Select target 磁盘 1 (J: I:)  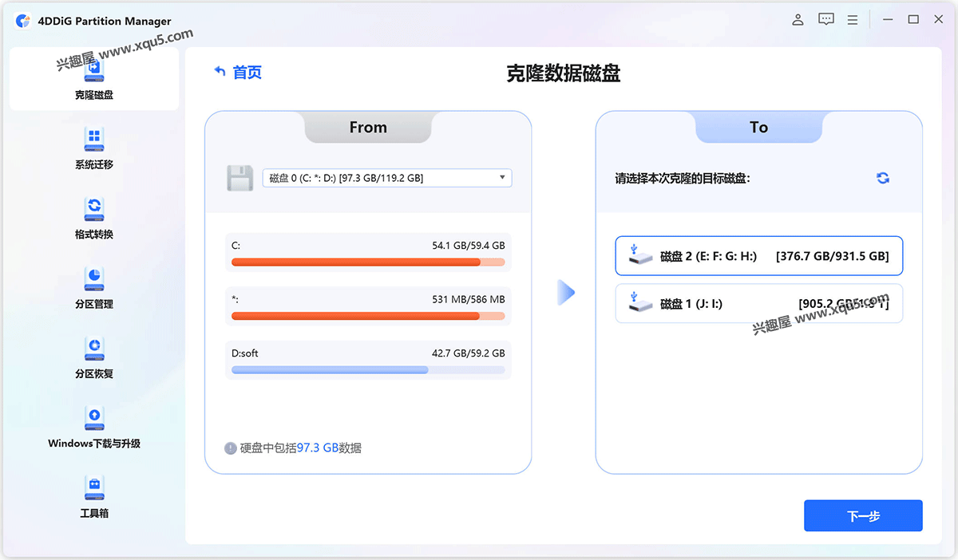[759, 303]
